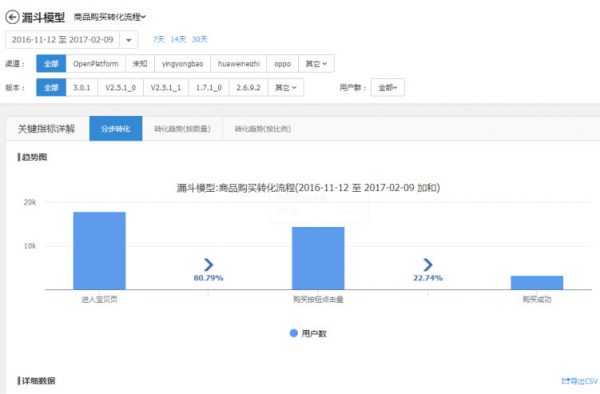Image resolution: width=600 pixels, height=394 pixels.
Task: Filter version by 2.6.9.2
Action: [248, 88]
